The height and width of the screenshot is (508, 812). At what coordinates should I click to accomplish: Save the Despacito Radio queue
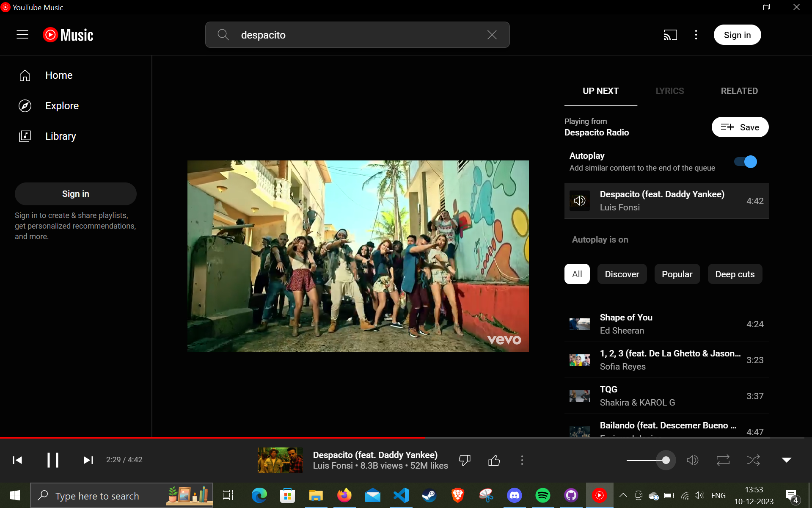[740, 127]
